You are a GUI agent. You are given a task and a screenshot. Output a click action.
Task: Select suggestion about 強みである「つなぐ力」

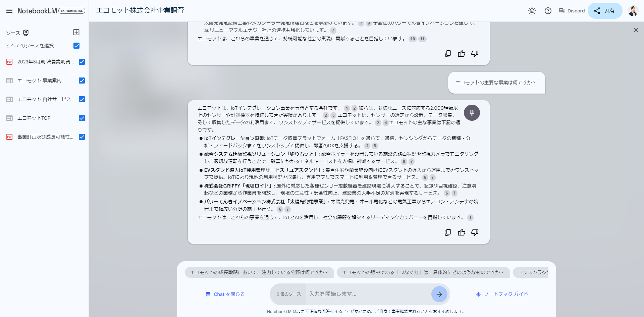pyautogui.click(x=423, y=272)
